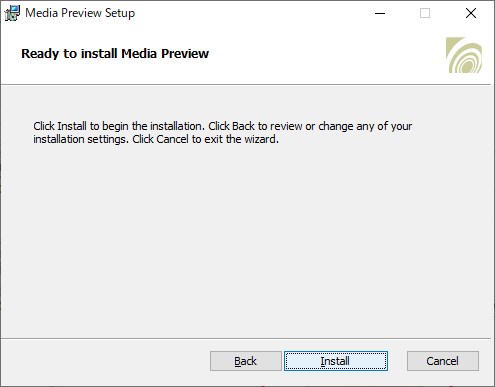Minimize the Media Preview Setup window
The width and height of the screenshot is (495, 387).
coord(380,13)
